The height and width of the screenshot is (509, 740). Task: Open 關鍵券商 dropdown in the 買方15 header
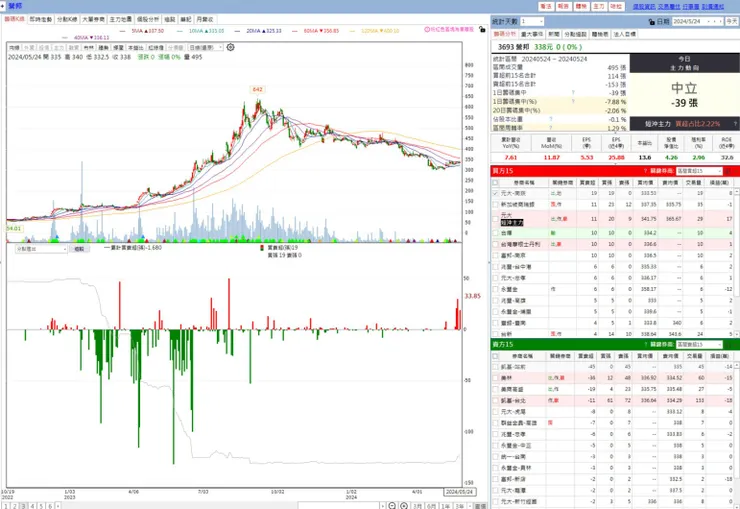tap(699, 171)
